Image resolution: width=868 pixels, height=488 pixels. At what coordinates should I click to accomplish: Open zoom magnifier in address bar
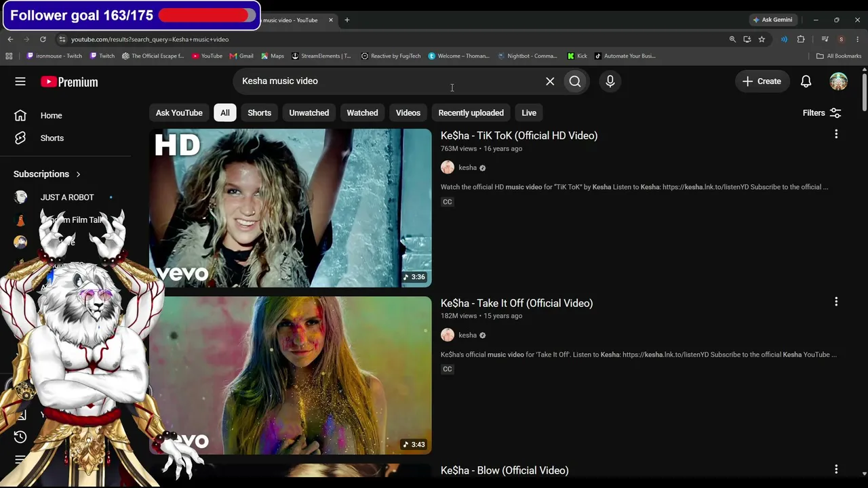click(x=732, y=39)
